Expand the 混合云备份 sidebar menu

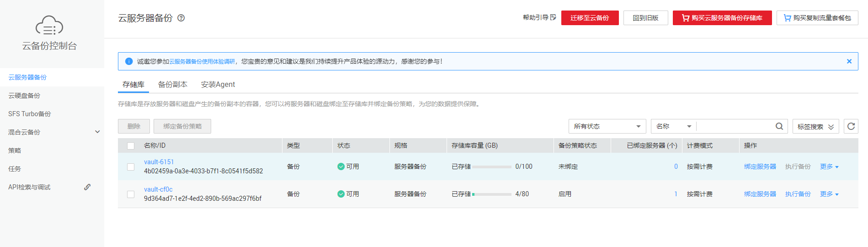(97, 132)
